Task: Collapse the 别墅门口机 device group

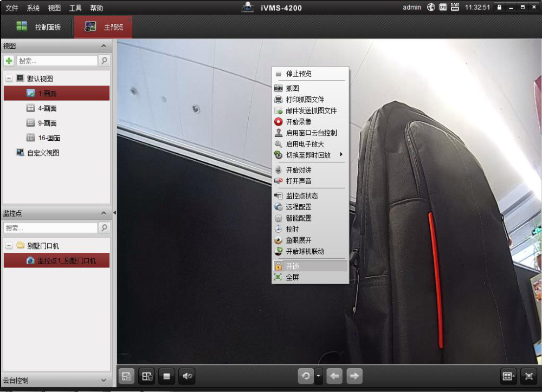Action: (x=9, y=246)
